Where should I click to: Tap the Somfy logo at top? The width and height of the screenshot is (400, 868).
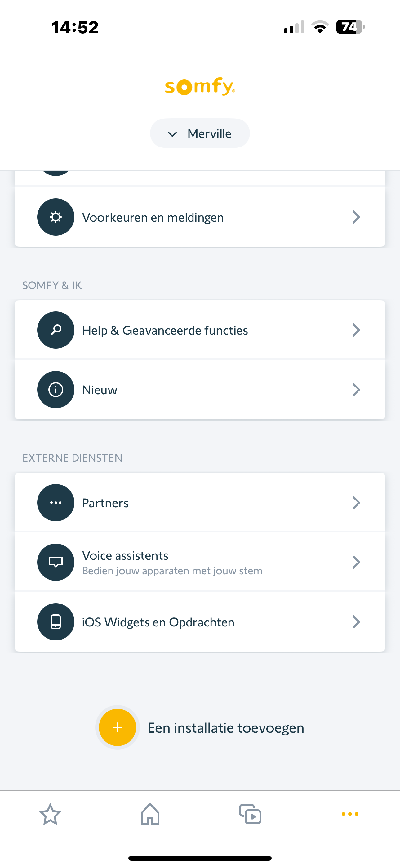point(200,86)
